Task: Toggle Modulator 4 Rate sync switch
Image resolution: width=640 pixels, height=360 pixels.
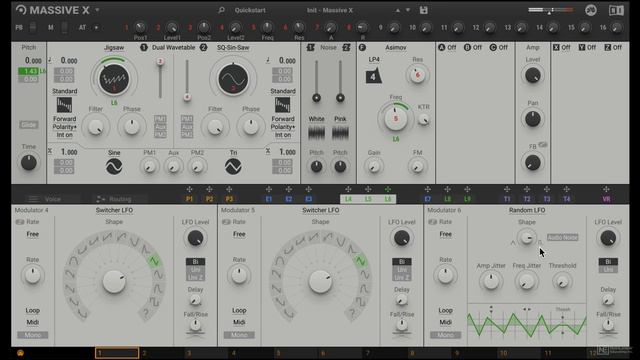Action: pos(20,222)
